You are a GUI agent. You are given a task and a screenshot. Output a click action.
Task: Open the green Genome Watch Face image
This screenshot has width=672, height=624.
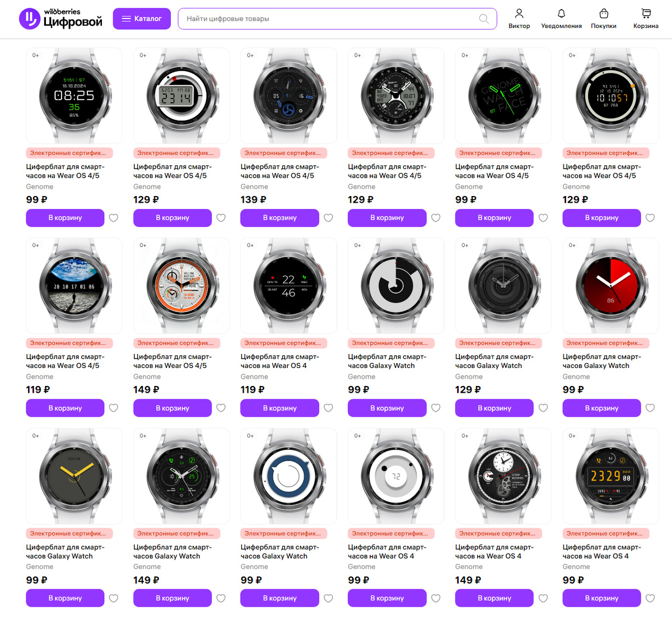(x=503, y=96)
